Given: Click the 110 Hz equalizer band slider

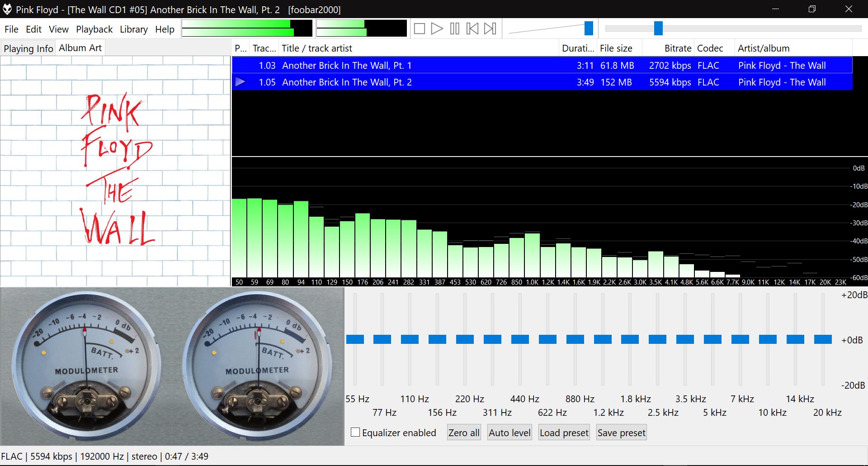Looking at the screenshot, I should pyautogui.click(x=410, y=339).
